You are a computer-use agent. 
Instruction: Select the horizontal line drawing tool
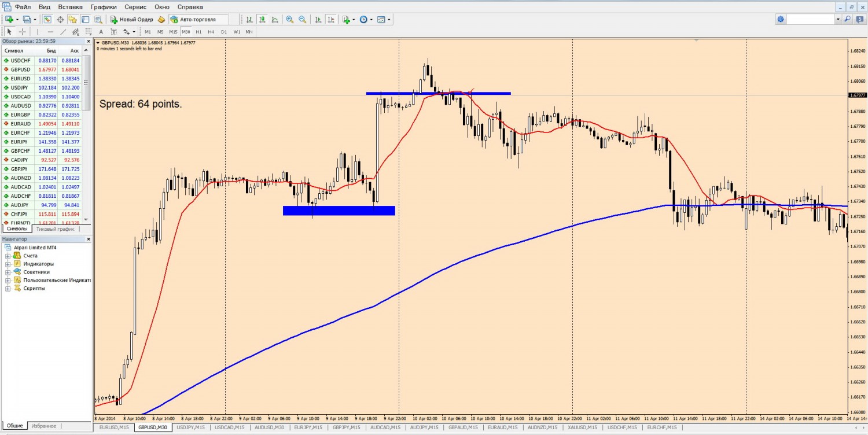click(x=50, y=32)
